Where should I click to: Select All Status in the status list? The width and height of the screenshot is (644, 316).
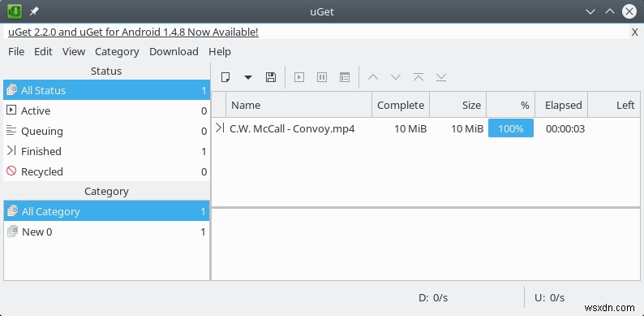click(106, 90)
